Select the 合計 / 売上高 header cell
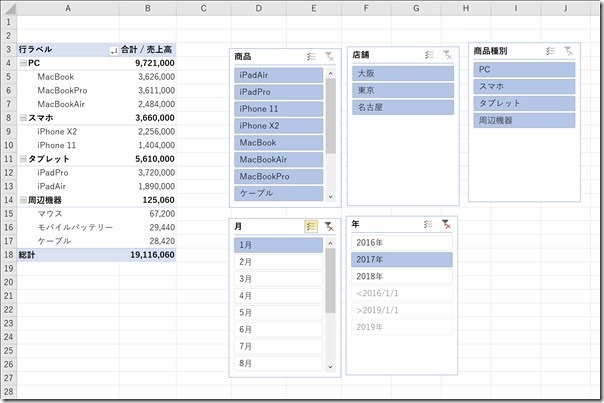 tap(148, 49)
